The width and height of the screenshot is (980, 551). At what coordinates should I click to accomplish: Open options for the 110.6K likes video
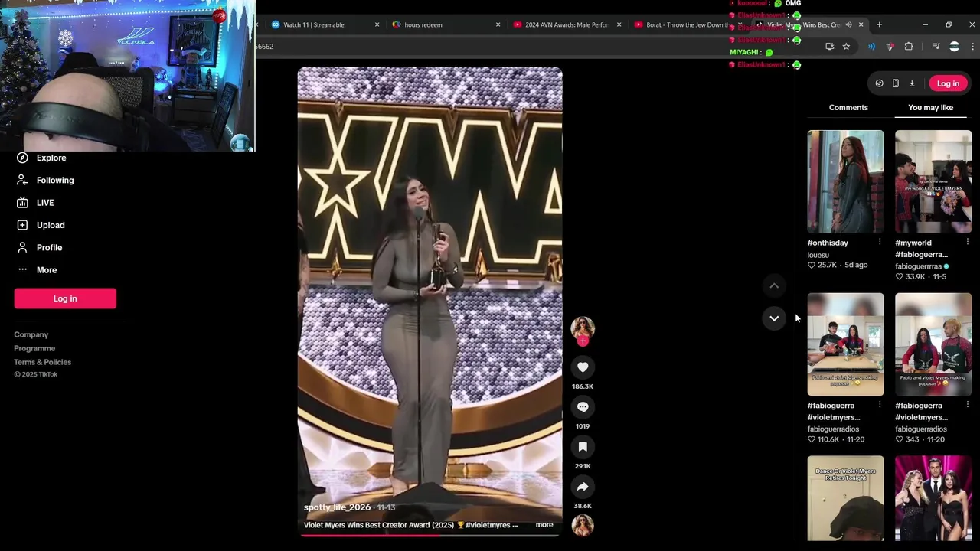coord(879,406)
